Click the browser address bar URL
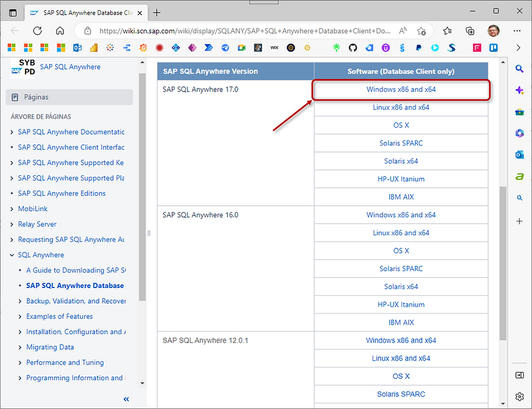This screenshot has height=409, width=532. pos(245,31)
